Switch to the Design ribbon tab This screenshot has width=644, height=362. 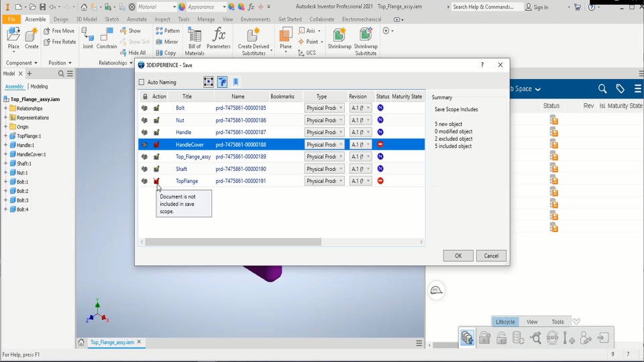click(61, 19)
